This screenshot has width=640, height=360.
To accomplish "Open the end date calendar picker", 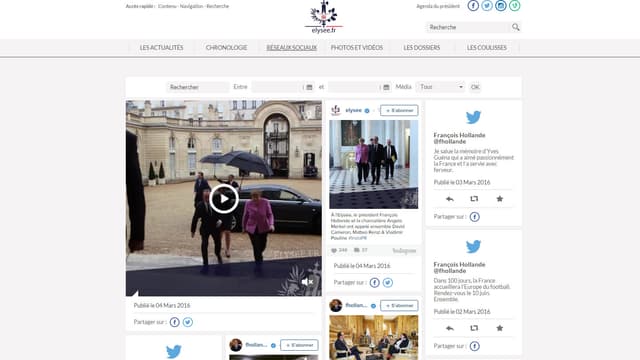I will [386, 87].
